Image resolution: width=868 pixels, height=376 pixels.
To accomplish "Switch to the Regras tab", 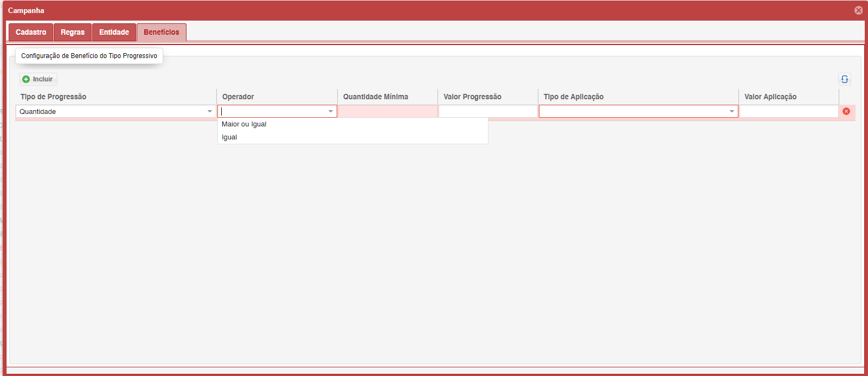I will 73,32.
